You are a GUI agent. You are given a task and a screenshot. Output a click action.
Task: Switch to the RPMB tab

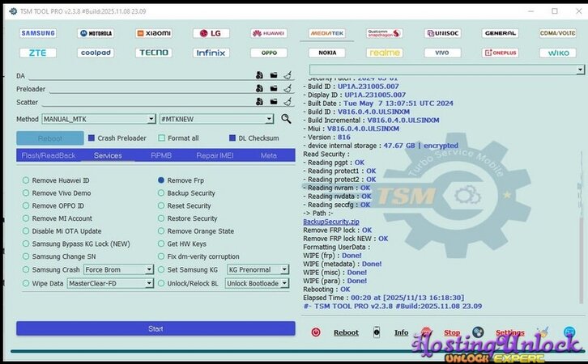pyautogui.click(x=160, y=155)
